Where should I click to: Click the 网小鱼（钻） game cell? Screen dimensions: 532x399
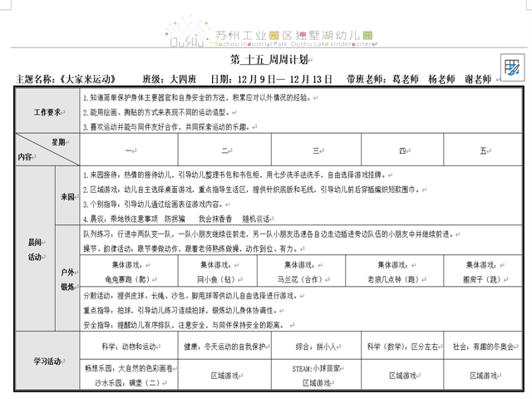(218, 272)
